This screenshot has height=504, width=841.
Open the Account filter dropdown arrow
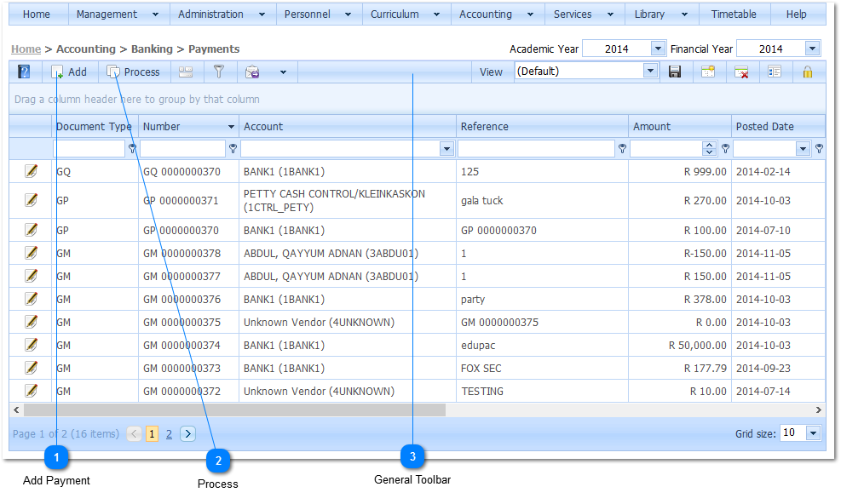pyautogui.click(x=446, y=149)
